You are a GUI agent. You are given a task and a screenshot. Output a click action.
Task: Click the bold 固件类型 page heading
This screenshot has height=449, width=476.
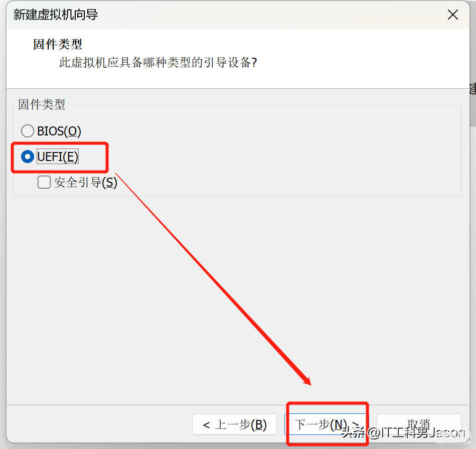[x=58, y=44]
